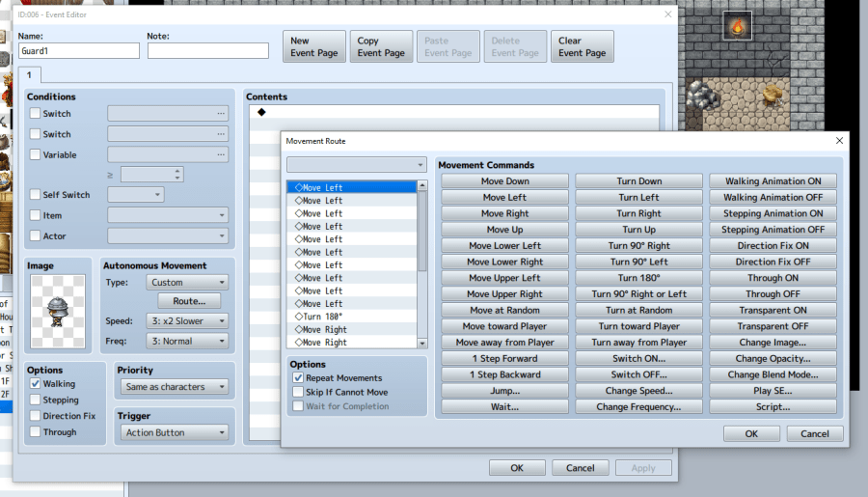Enable the Skip If Cannot Move checkbox
Viewport: 868px width, 497px height.
(299, 393)
